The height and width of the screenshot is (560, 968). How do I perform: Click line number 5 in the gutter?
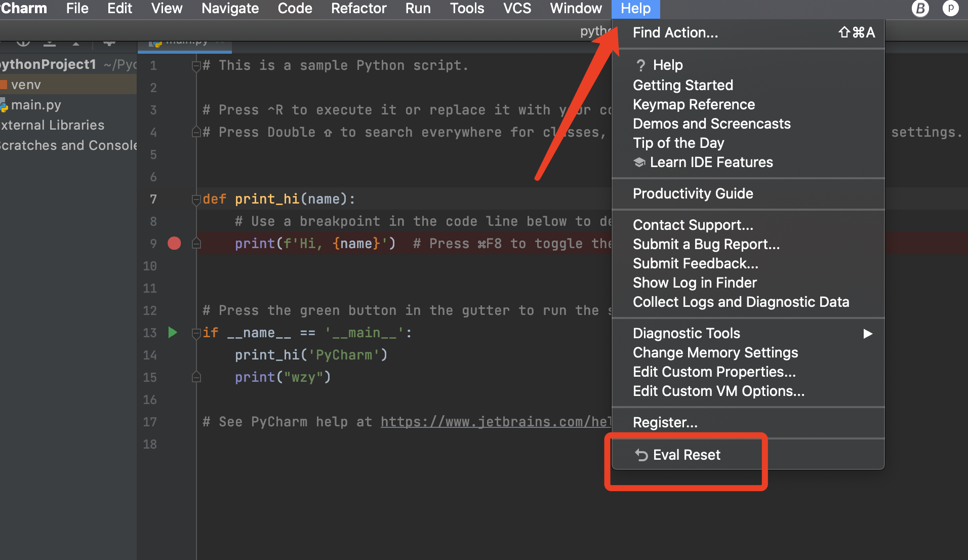pos(153,154)
